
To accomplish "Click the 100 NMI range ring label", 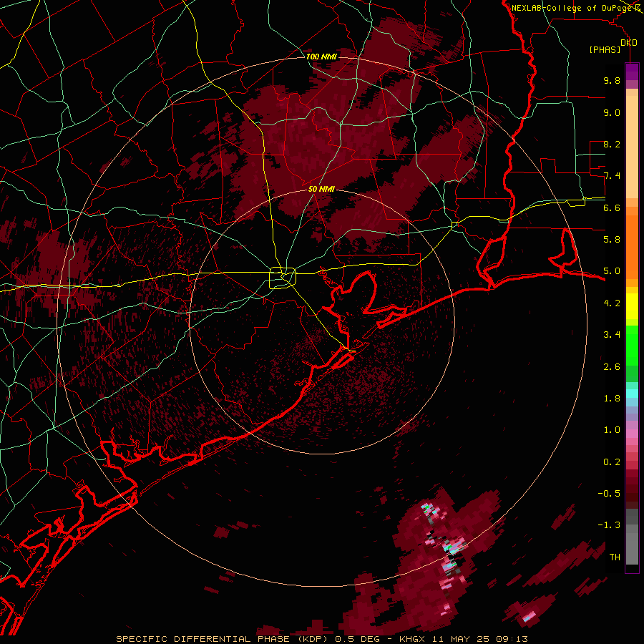I will point(321,57).
